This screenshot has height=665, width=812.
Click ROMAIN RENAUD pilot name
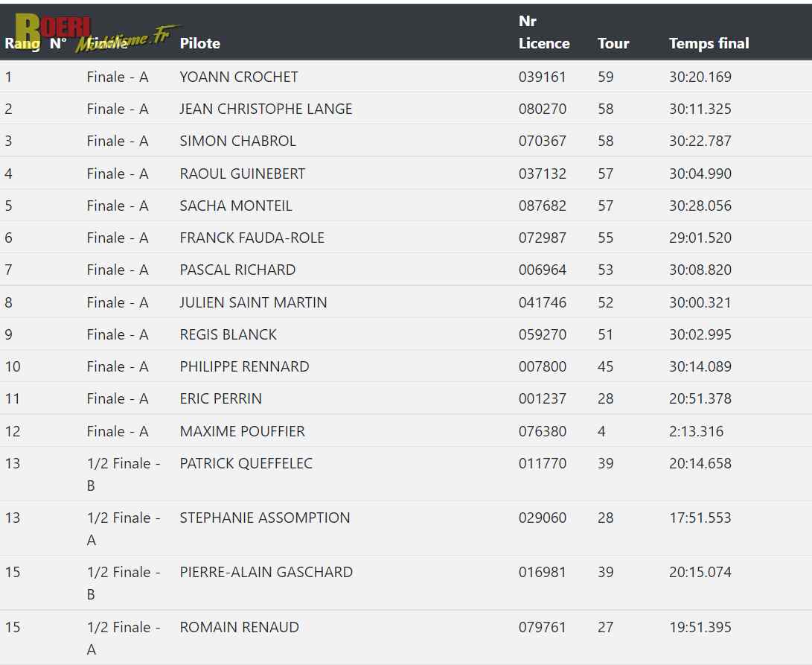click(x=239, y=627)
